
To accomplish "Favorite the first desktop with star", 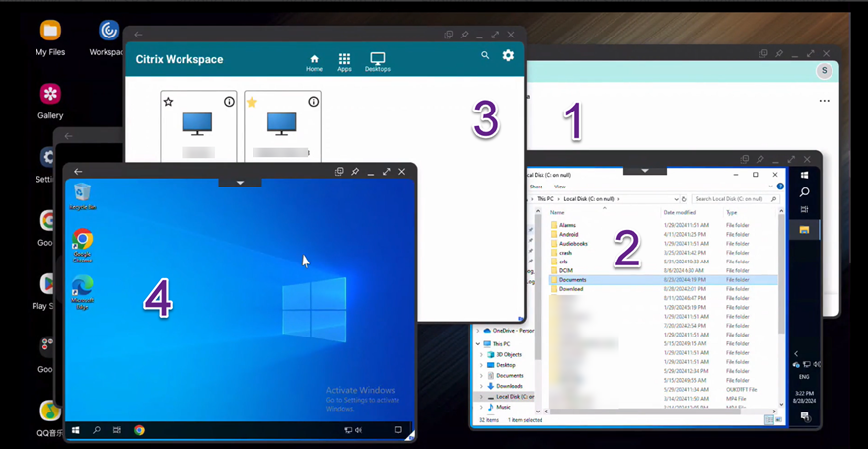I will 169,102.
